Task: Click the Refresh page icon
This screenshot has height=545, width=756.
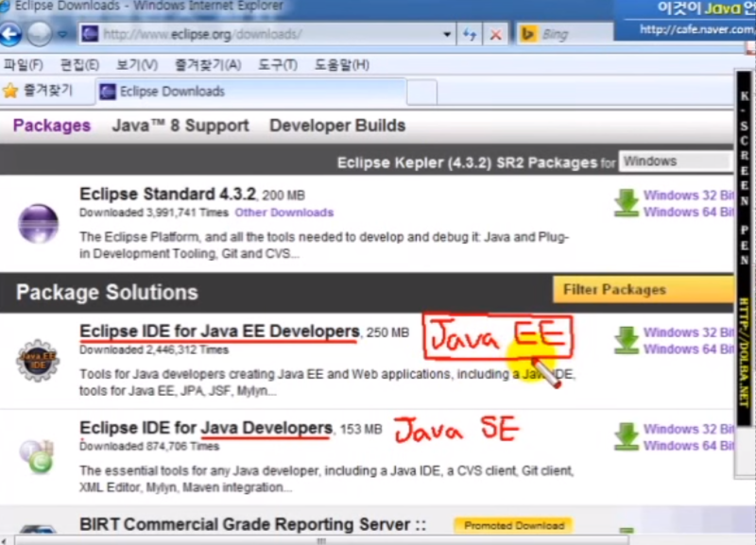Action: (470, 34)
